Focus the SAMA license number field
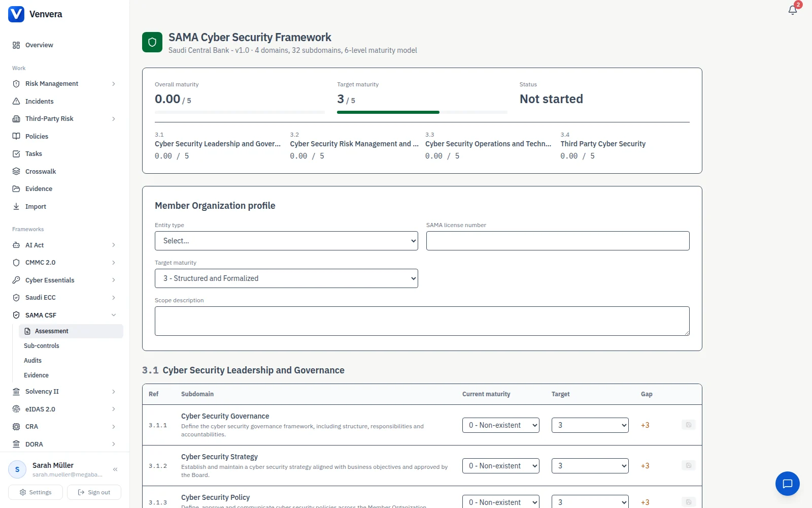The height and width of the screenshot is (508, 812). pyautogui.click(x=558, y=241)
